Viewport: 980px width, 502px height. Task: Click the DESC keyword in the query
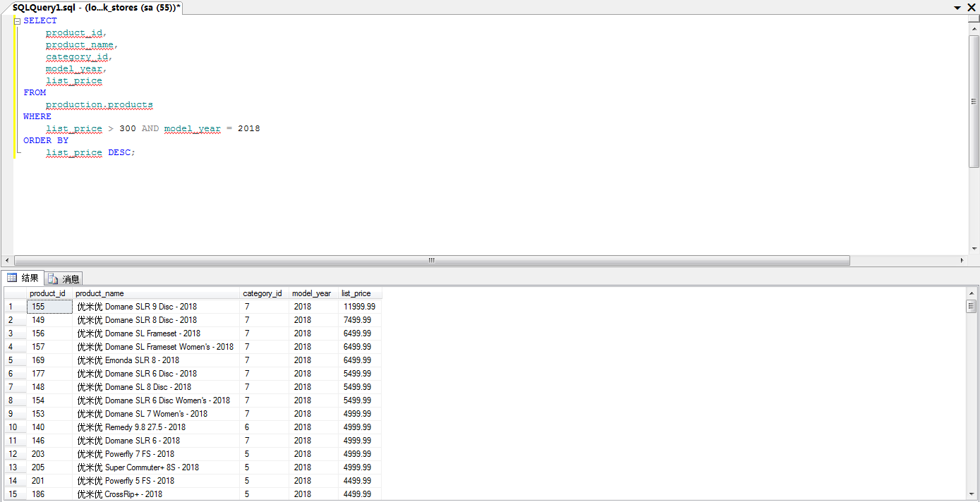click(119, 153)
